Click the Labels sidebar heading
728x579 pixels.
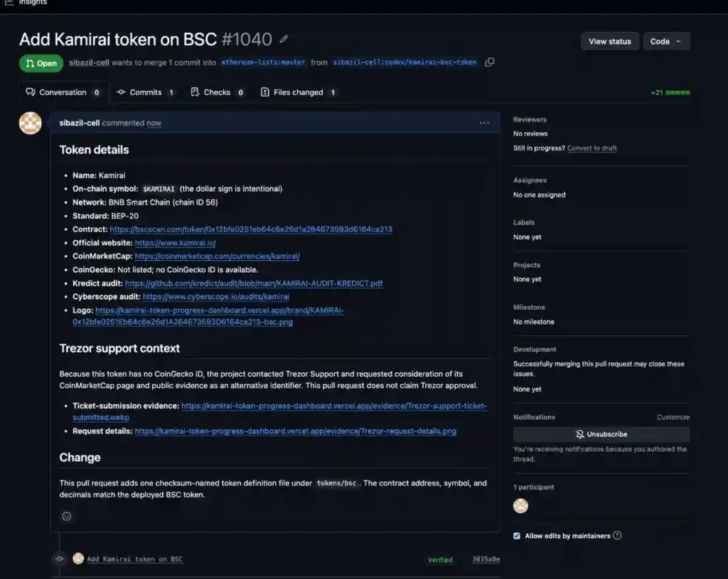[524, 222]
